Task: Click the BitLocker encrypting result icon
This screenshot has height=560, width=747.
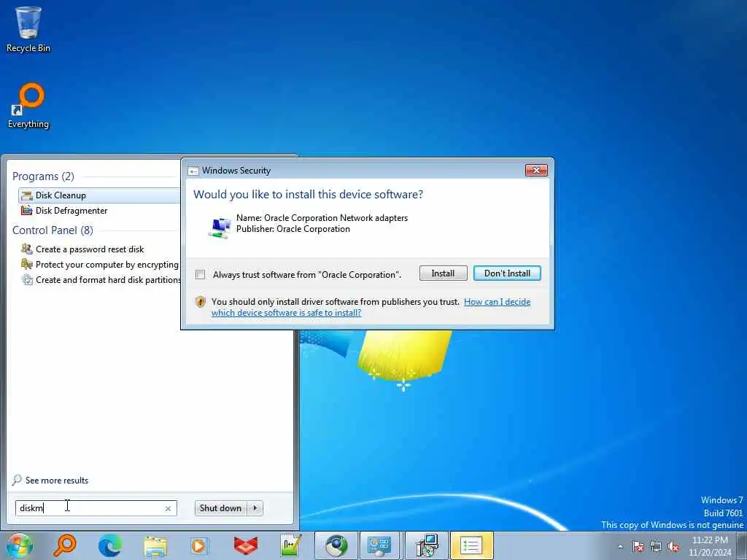Action: tap(27, 264)
